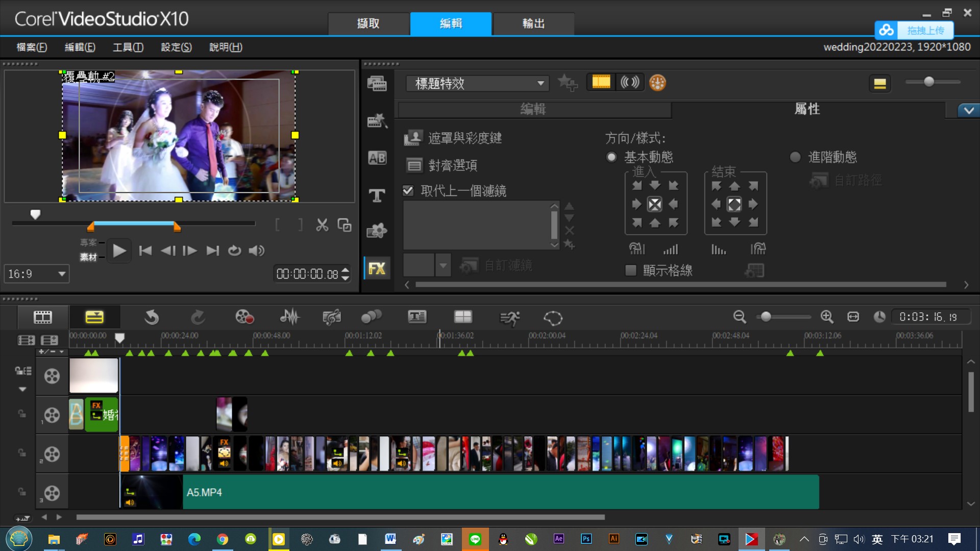
Task: Open Time Remapping tool
Action: pyautogui.click(x=509, y=318)
